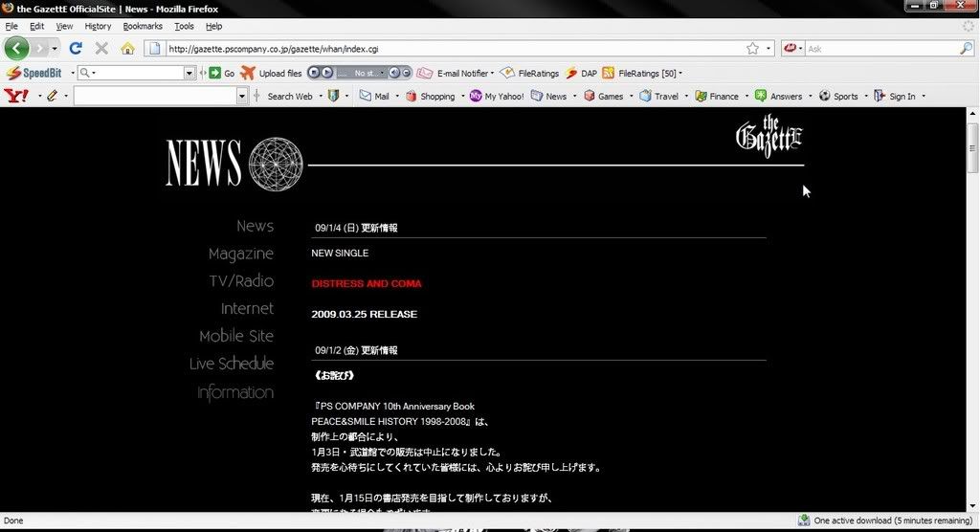The width and height of the screenshot is (980, 532).
Task: Go to the Live Schedule page
Action: [x=231, y=364]
